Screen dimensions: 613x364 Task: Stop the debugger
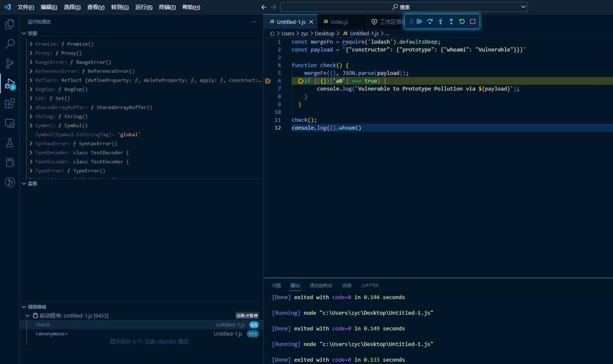click(472, 22)
